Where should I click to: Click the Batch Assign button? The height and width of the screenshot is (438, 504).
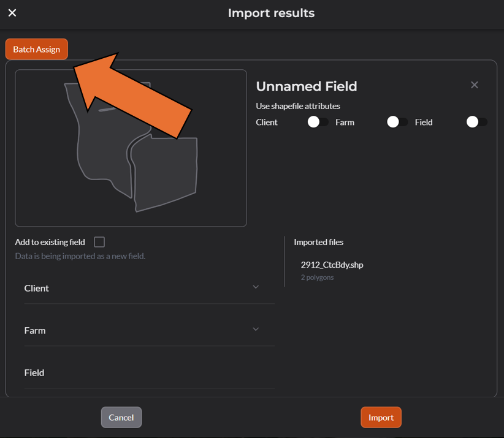37,49
